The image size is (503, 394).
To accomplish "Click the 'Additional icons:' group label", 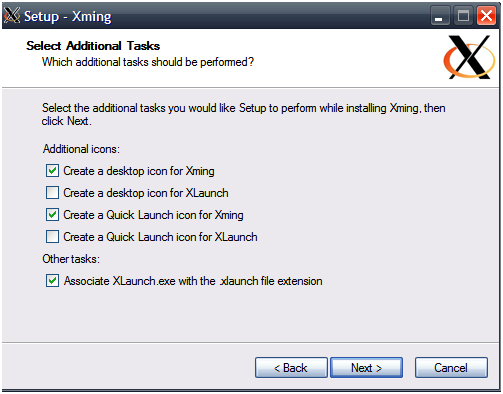I will click(x=81, y=149).
